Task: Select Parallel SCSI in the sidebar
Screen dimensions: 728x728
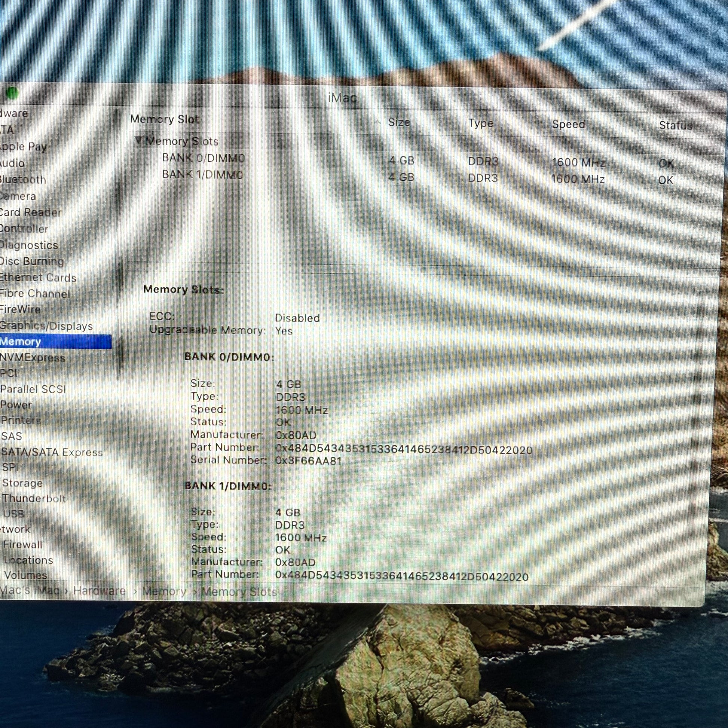Action: coord(33,389)
